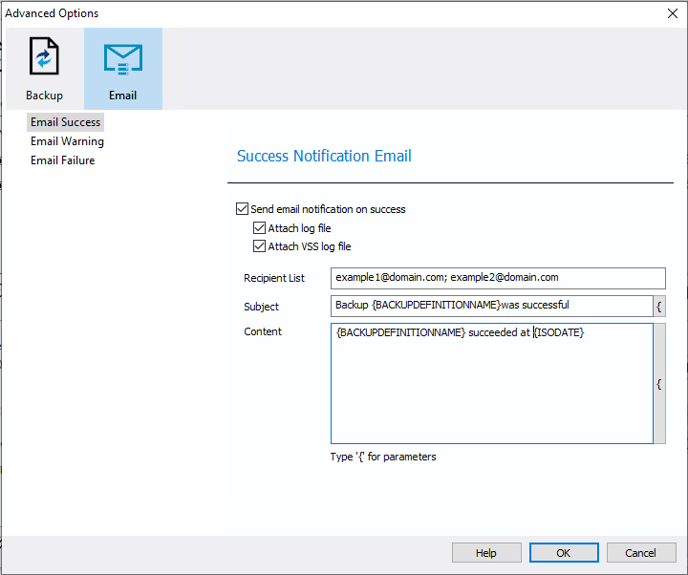
Task: Click the Backup label under the document icon
Action: coord(44,95)
